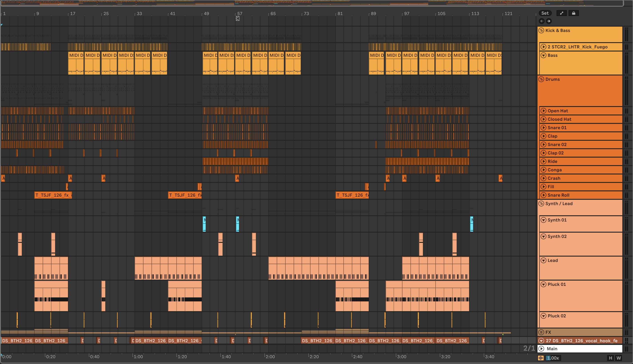Image resolution: width=633 pixels, height=364 pixels.
Task: Select the Synth 02 clip at bar 5
Action: click(20, 244)
